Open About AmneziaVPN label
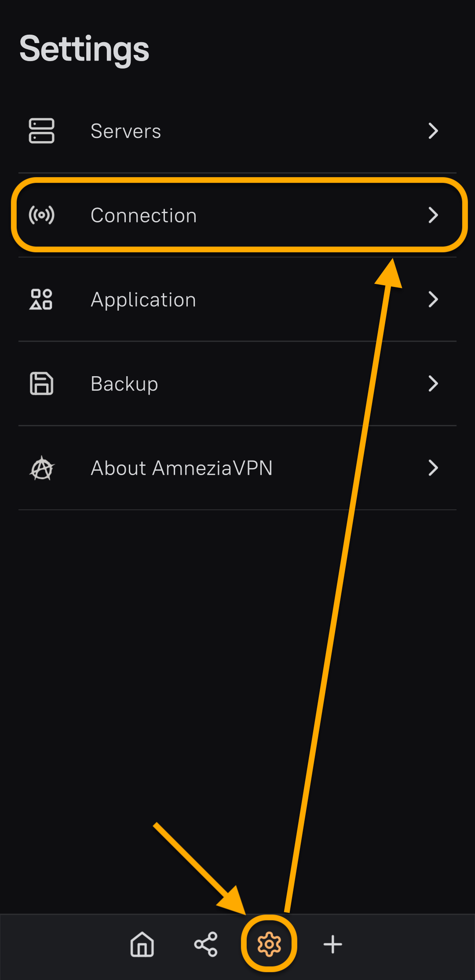 181,468
